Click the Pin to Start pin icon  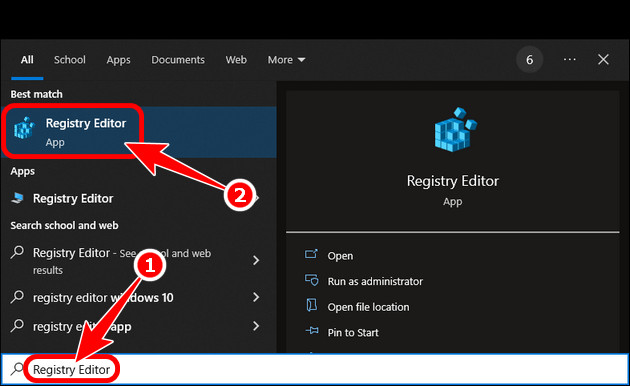pyautogui.click(x=311, y=331)
